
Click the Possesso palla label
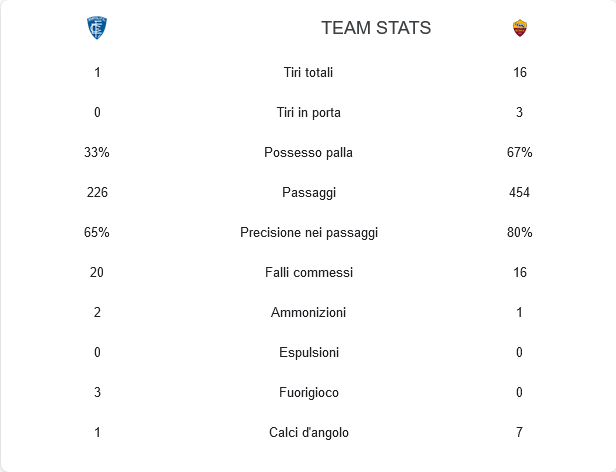pyautogui.click(x=308, y=152)
